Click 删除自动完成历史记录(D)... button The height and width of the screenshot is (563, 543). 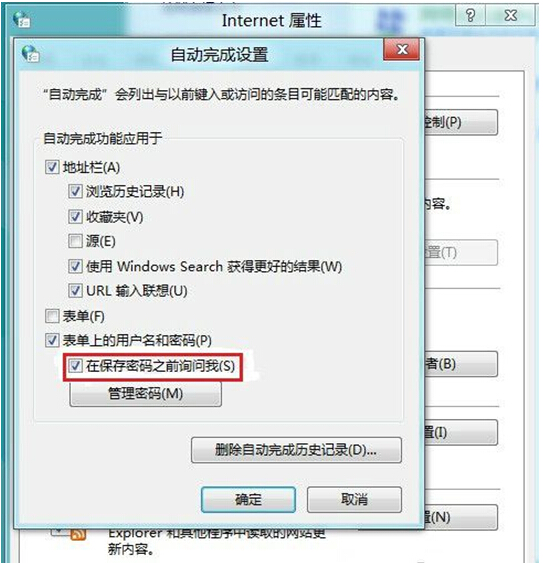pos(296,450)
